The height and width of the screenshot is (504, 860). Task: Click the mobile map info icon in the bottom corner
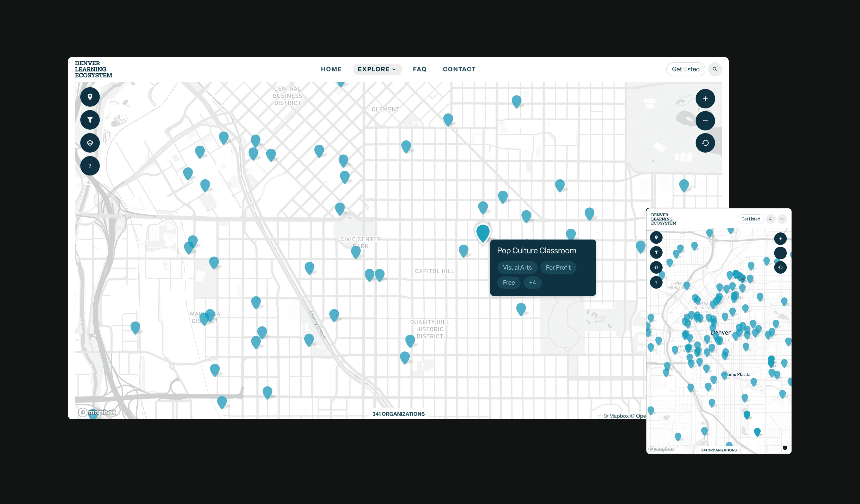(785, 448)
